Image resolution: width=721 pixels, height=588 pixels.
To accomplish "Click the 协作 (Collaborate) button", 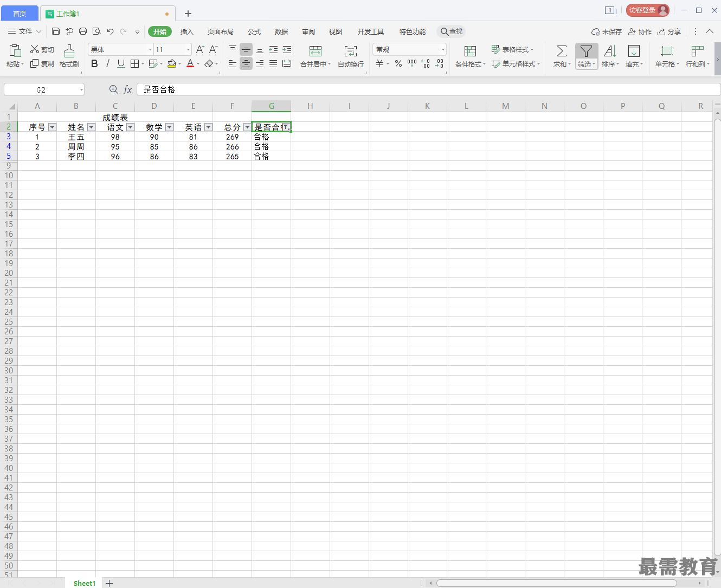I will click(x=640, y=31).
